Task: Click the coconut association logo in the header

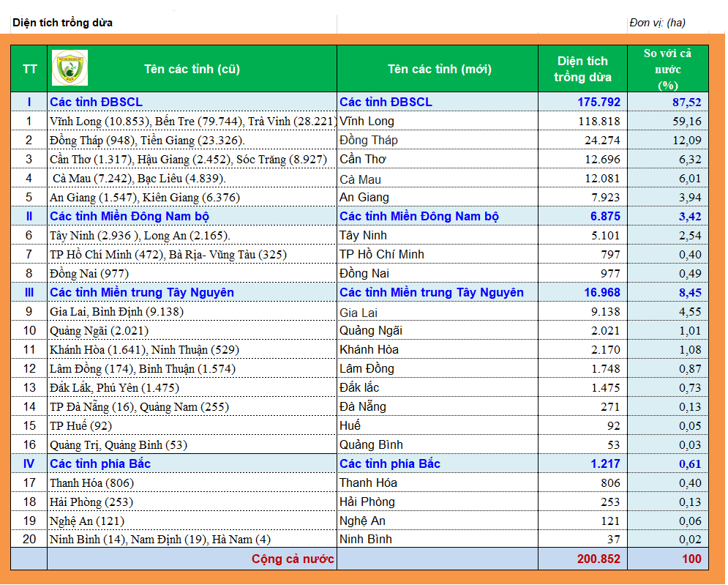Action: tap(70, 68)
